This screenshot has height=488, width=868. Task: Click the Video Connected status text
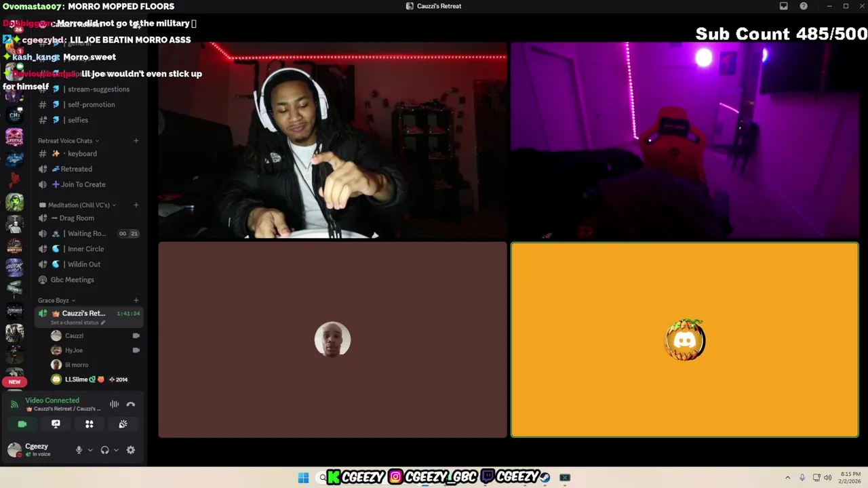click(52, 401)
